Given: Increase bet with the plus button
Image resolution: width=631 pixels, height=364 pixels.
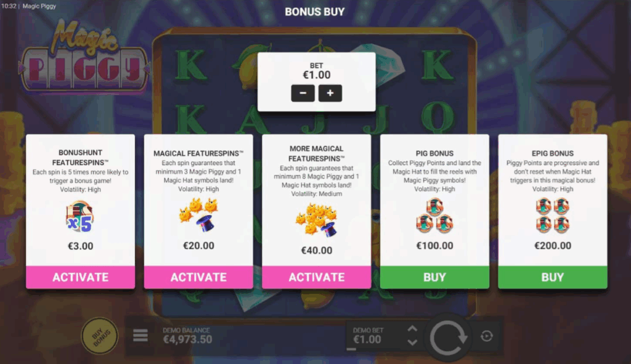Looking at the screenshot, I should point(330,93).
